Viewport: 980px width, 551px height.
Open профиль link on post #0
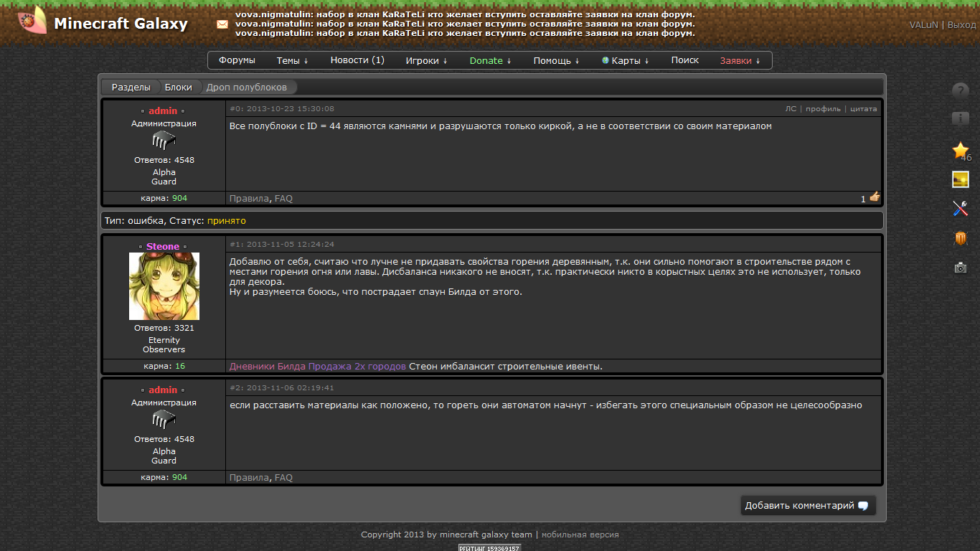pyautogui.click(x=823, y=109)
